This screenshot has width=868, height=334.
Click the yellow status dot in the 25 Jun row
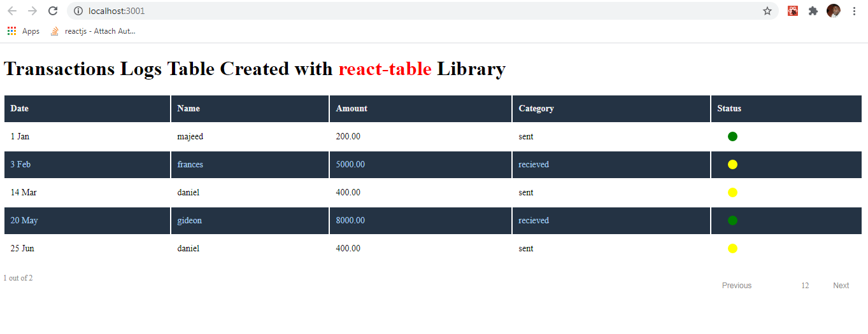pos(732,248)
